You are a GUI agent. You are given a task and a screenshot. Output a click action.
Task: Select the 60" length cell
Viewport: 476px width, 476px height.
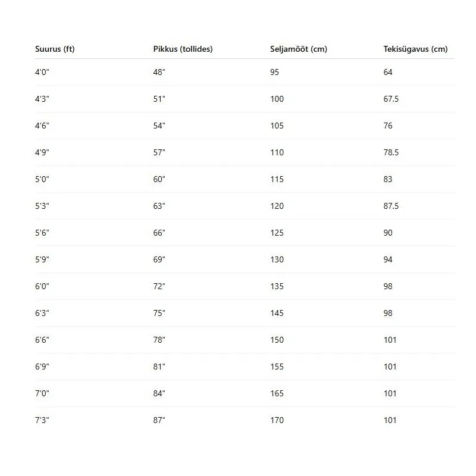[x=159, y=179]
